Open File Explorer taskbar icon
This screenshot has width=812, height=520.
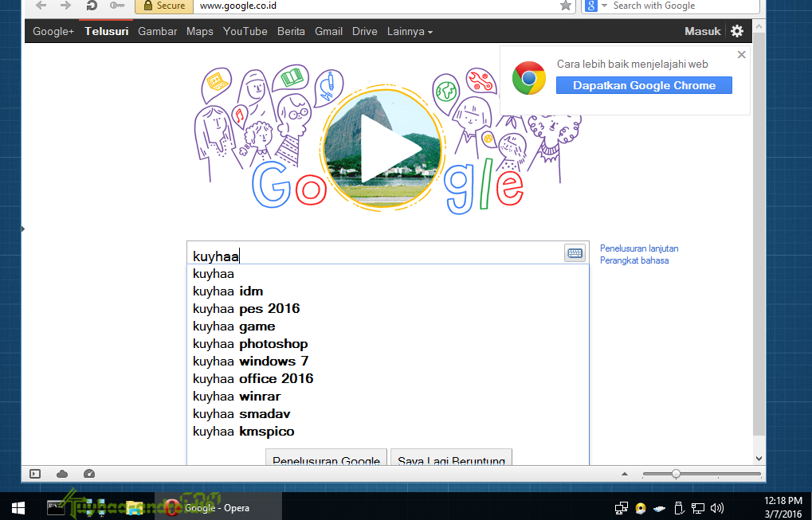135,507
